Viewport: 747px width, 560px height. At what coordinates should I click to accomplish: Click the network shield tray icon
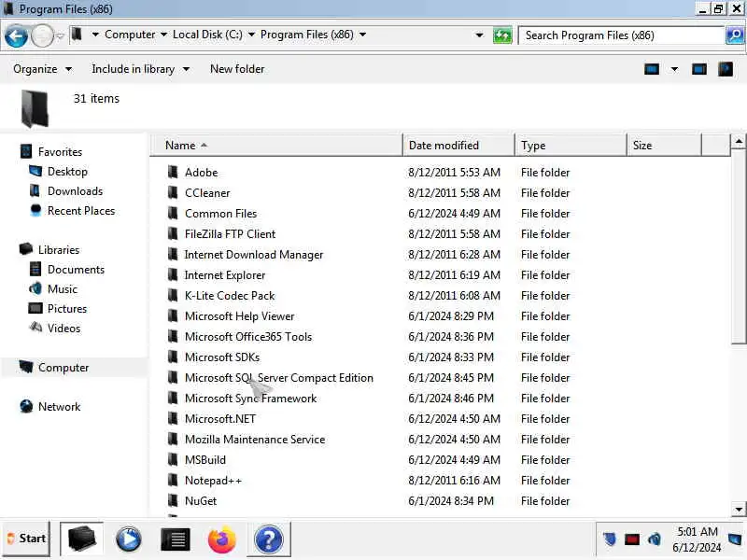point(610,539)
